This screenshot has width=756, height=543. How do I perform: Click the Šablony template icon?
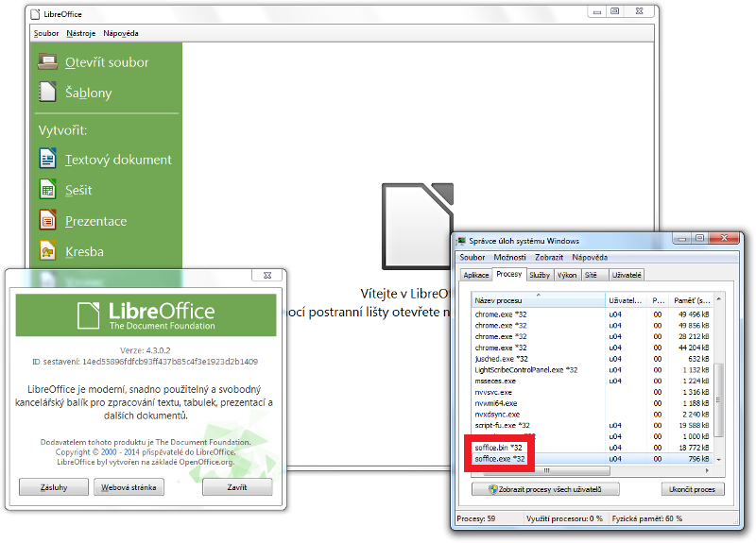48,92
